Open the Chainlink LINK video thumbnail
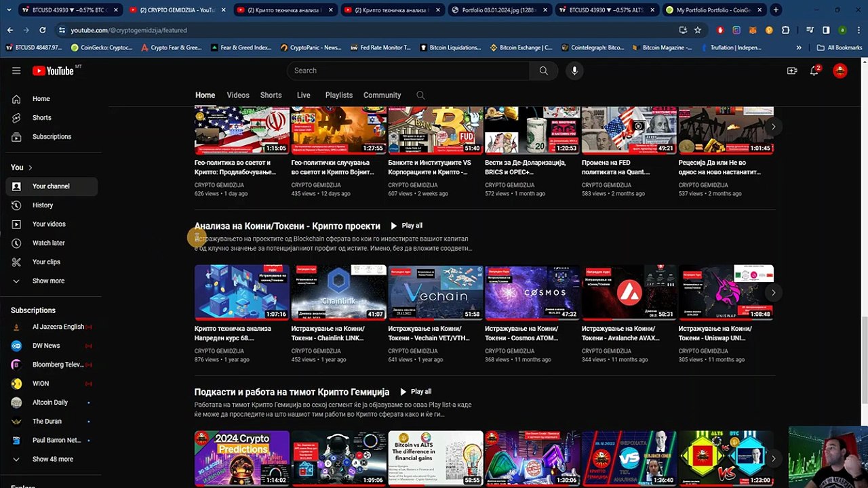This screenshot has height=488, width=868. pos(338,292)
